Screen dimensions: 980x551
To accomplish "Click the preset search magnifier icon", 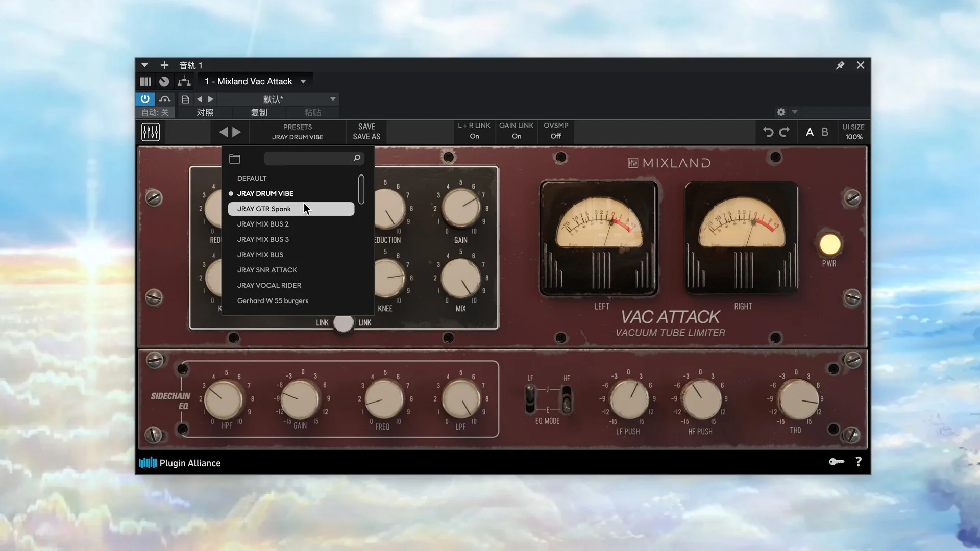I will coord(357,158).
